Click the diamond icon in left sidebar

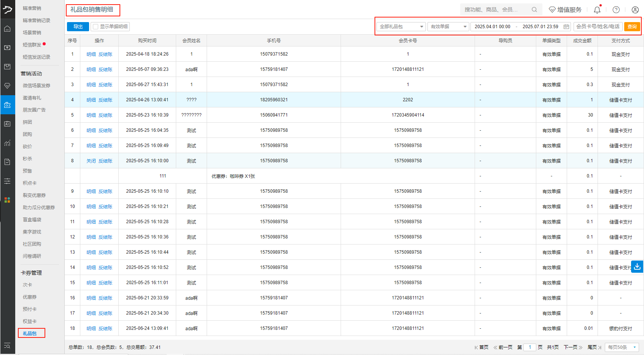click(7, 86)
